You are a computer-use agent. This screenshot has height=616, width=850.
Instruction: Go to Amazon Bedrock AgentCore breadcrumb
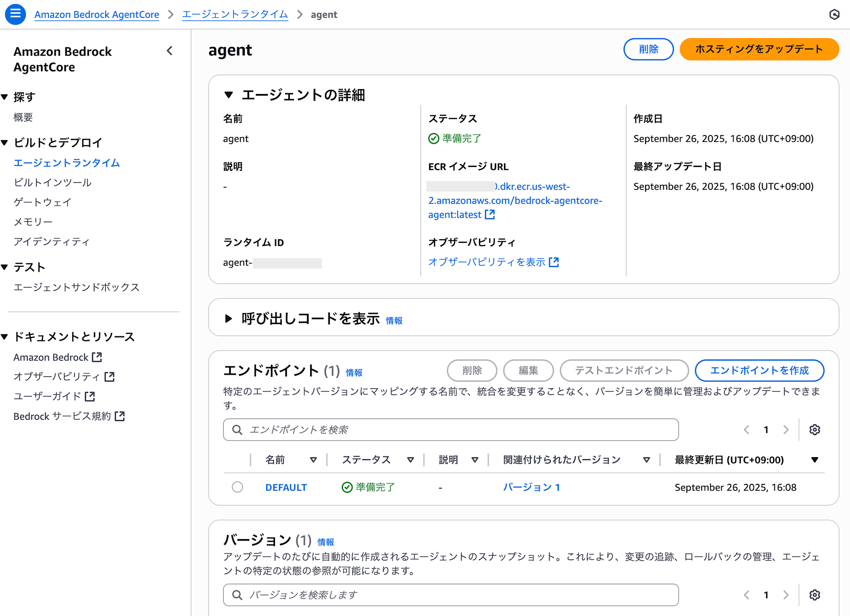click(97, 14)
